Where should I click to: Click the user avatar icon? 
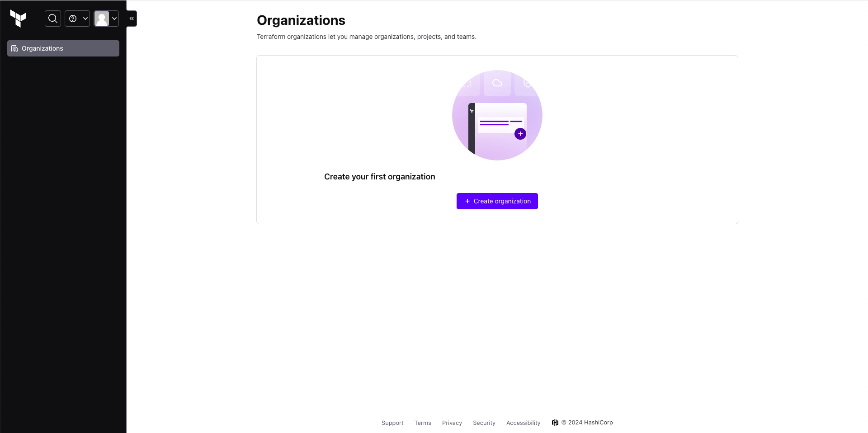(102, 19)
